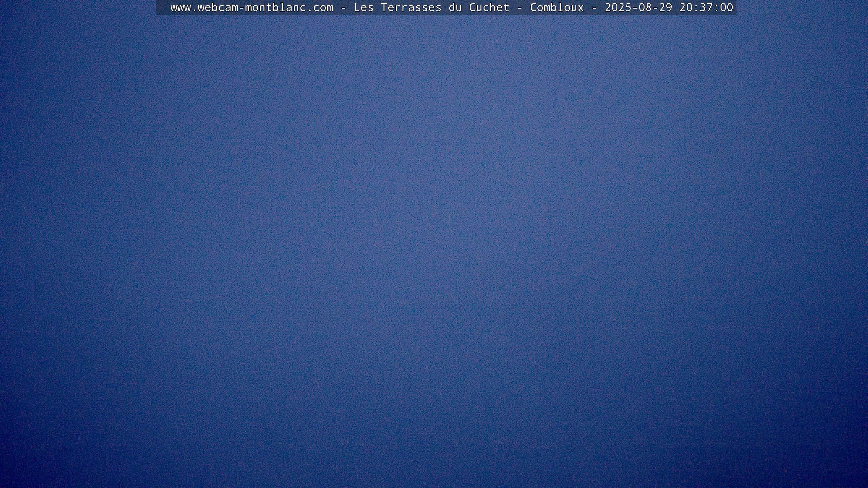Viewport: 868px width, 488px height.
Task: Click "montblanc" within the website address
Action: pyautogui.click(x=275, y=7)
